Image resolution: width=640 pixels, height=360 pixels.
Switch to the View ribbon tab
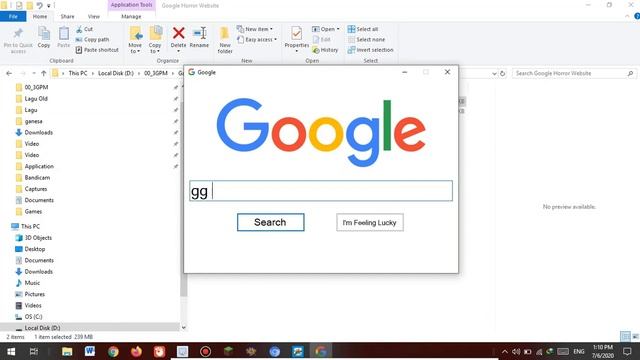point(93,16)
